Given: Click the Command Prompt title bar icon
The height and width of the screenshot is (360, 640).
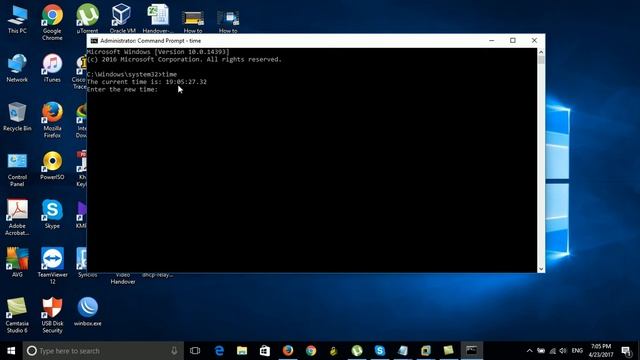Looking at the screenshot, I should tap(94, 40).
